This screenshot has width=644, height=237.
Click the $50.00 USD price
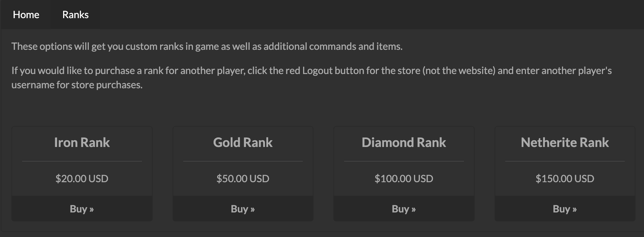pyautogui.click(x=243, y=178)
